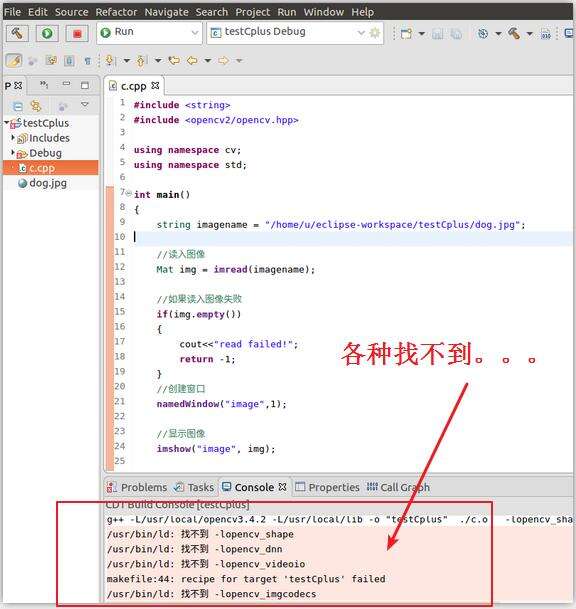
Task: Open the Tasks tab
Action: [x=194, y=487]
